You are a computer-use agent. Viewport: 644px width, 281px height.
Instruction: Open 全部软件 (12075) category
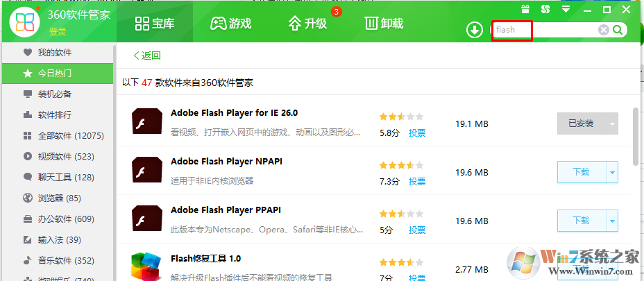(58, 136)
